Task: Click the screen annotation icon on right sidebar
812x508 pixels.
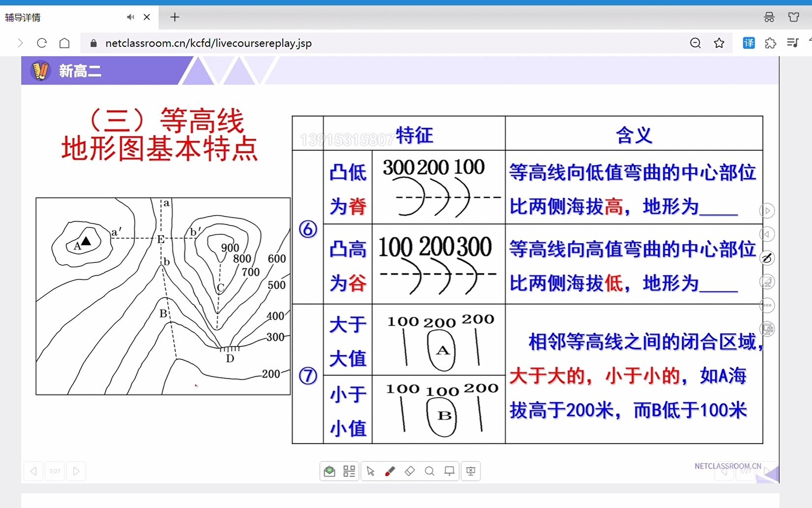Action: point(767,282)
